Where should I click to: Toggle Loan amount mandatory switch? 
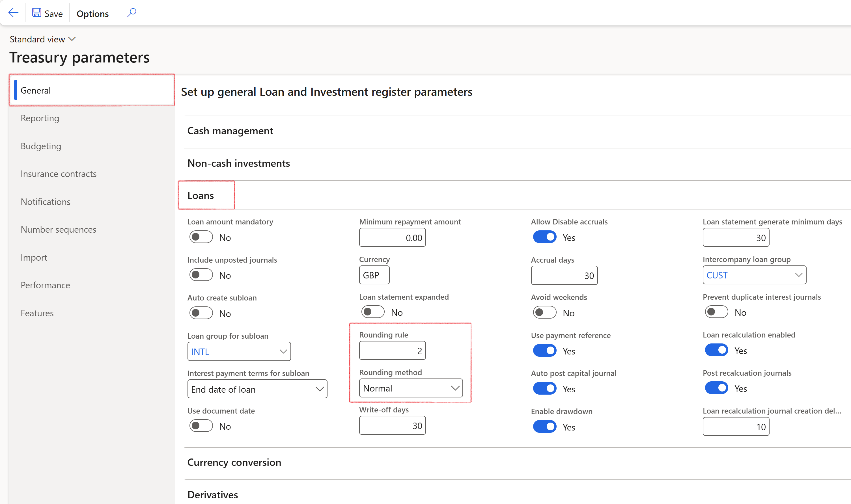coord(201,237)
